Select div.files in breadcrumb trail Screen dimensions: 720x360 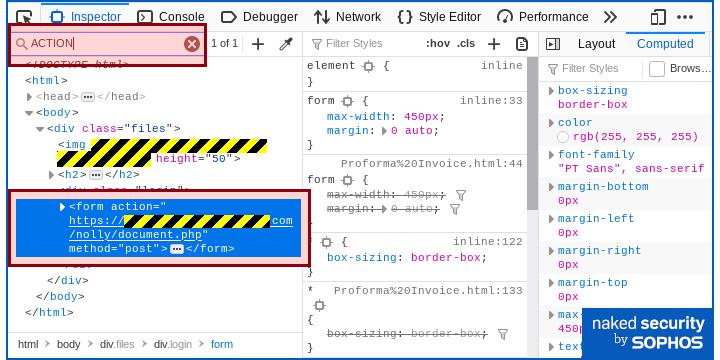pos(117,344)
